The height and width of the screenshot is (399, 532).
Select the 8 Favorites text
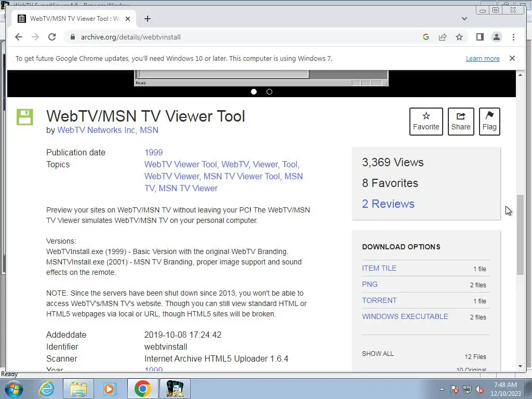tap(390, 183)
